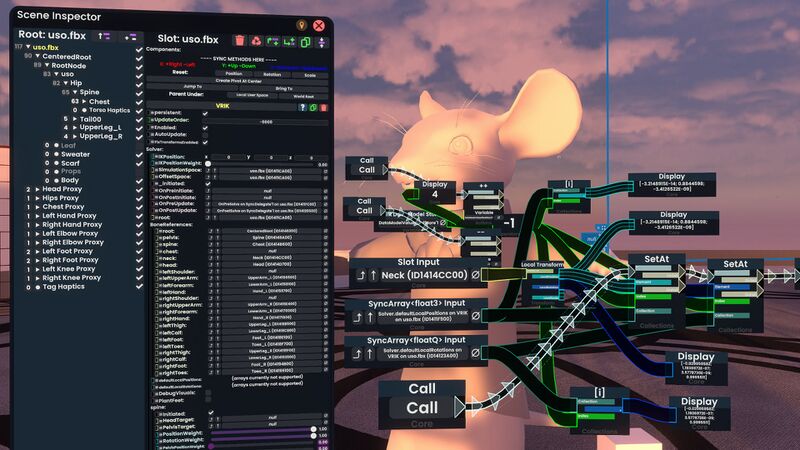Toggle the active checkmark for Left Foot Proxy

pyautogui.click(x=139, y=252)
